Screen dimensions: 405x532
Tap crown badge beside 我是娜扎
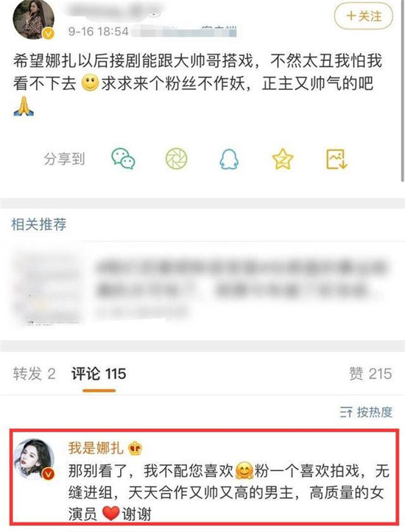(x=135, y=449)
